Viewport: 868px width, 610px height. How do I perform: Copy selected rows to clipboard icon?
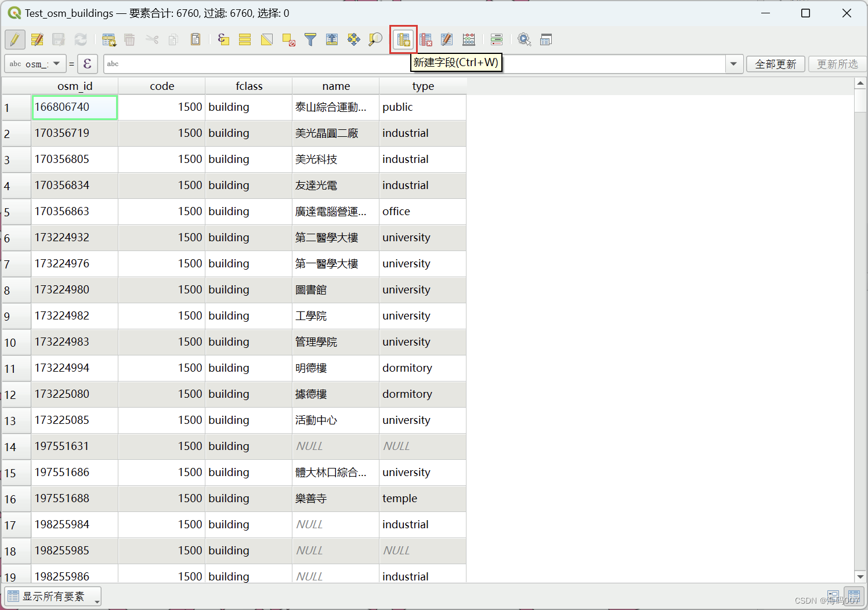[173, 39]
